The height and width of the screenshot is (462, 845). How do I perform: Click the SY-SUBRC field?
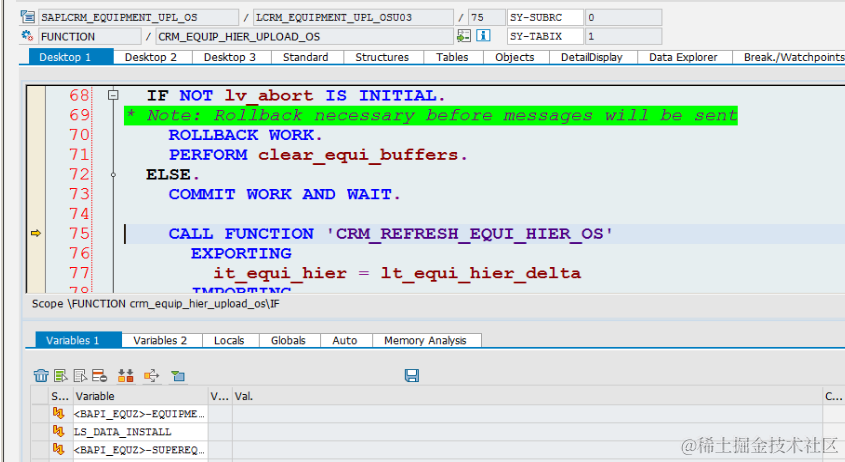click(545, 17)
